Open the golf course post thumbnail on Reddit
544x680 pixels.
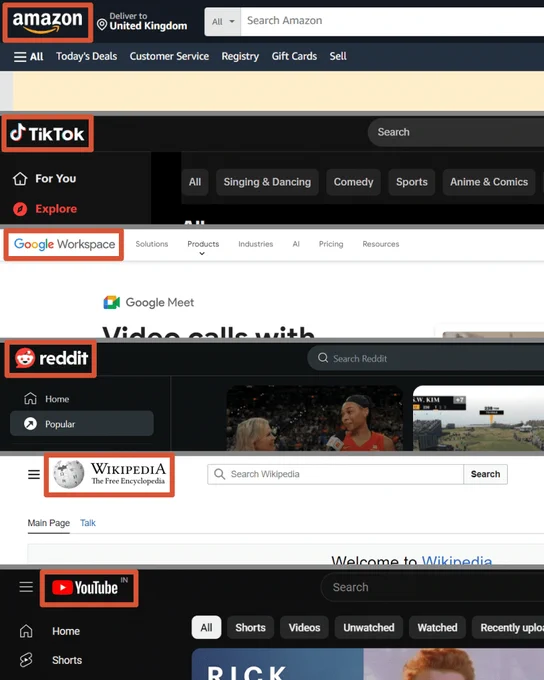[478, 418]
